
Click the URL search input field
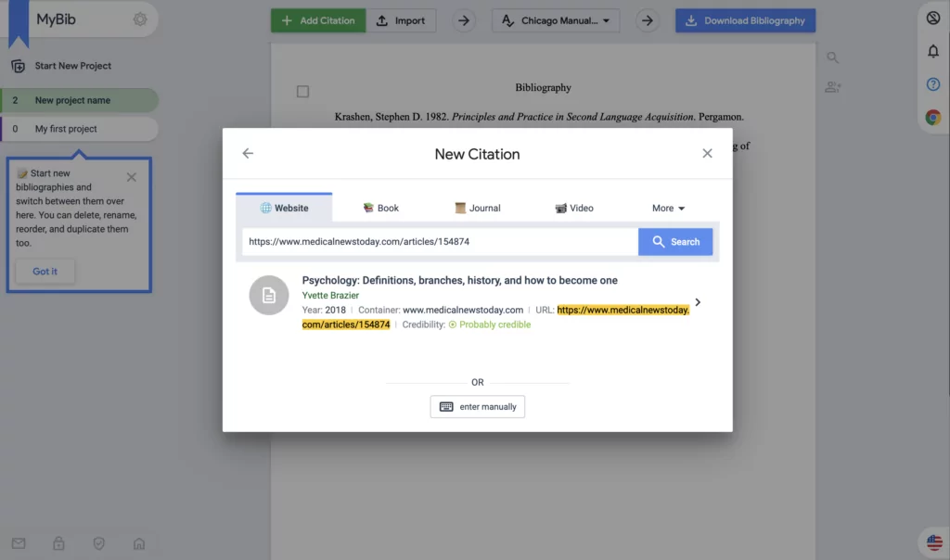coord(440,242)
